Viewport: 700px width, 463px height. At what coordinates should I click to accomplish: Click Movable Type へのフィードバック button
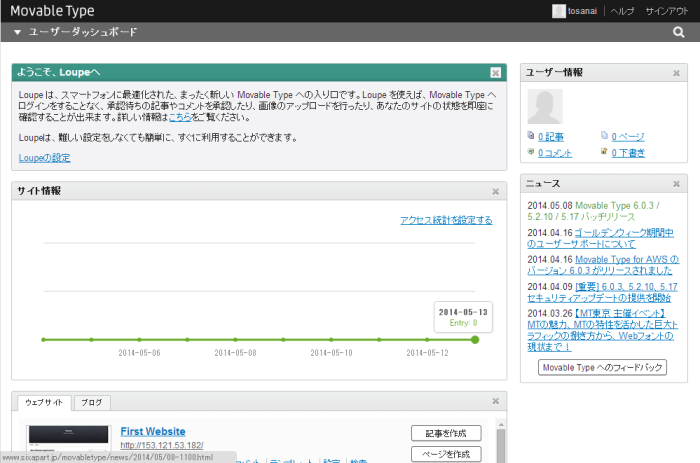pyautogui.click(x=602, y=368)
